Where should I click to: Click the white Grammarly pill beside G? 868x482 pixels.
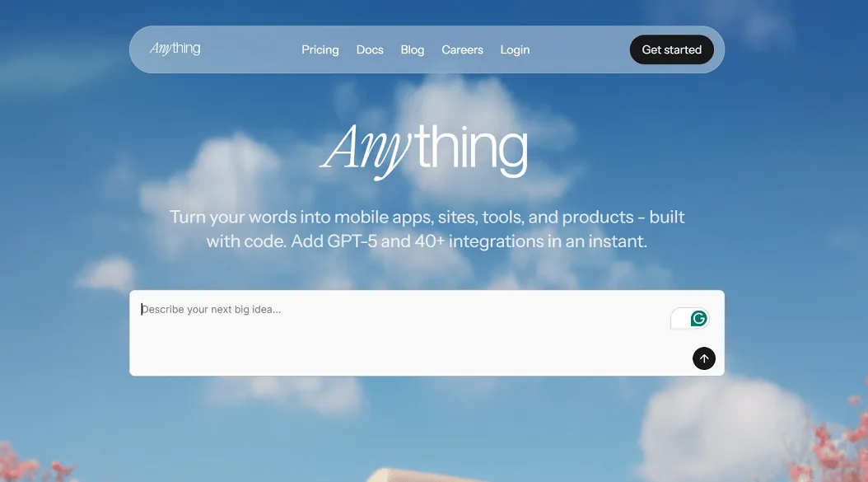pyautogui.click(x=679, y=319)
